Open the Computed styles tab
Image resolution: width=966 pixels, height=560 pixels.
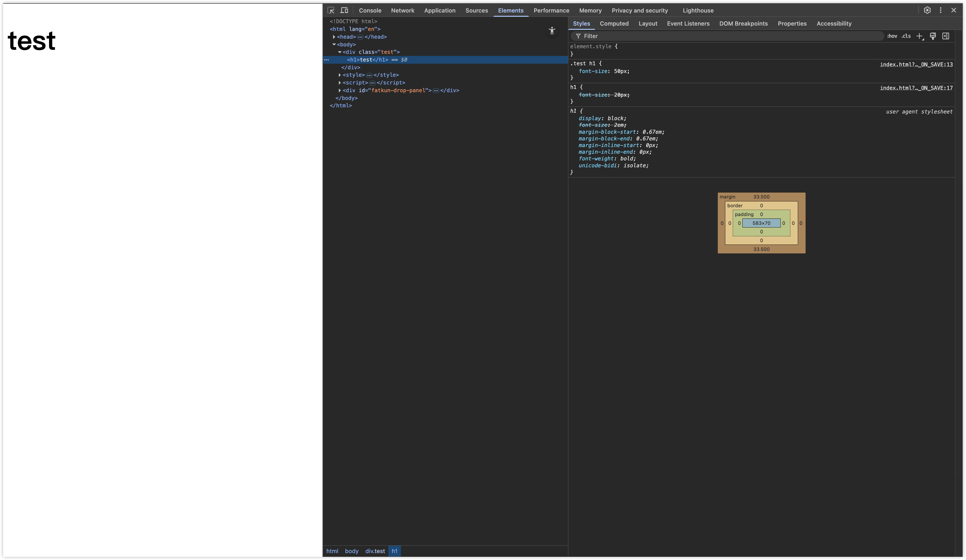click(614, 23)
